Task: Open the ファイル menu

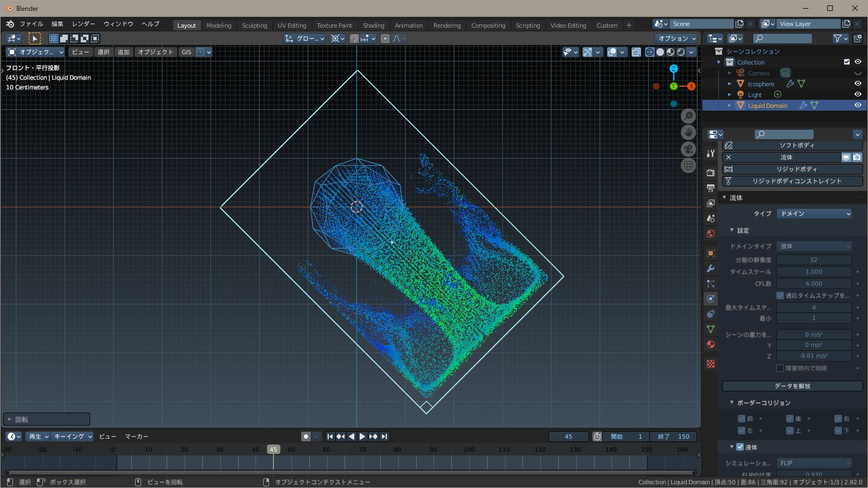Action: pos(31,24)
